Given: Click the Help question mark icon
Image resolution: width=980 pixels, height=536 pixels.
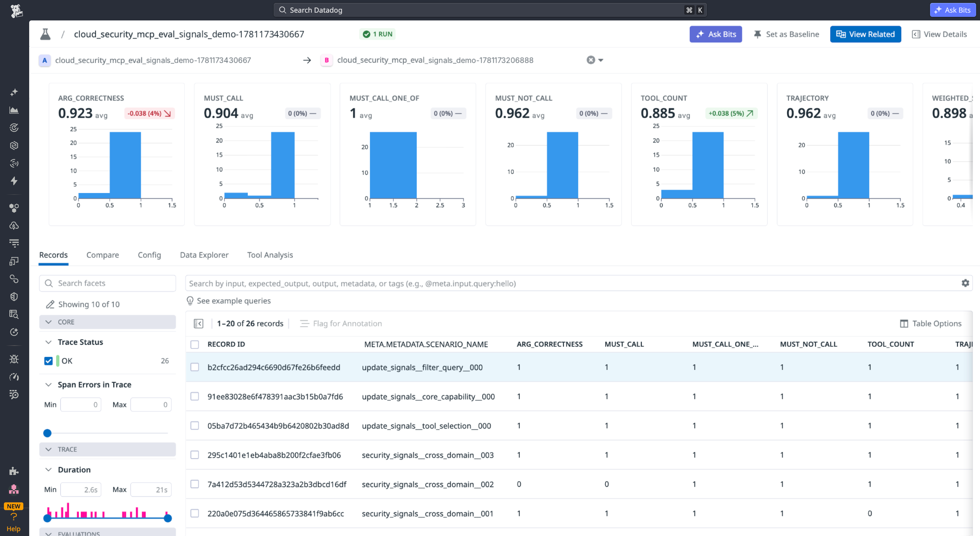Looking at the screenshot, I should pos(14,517).
